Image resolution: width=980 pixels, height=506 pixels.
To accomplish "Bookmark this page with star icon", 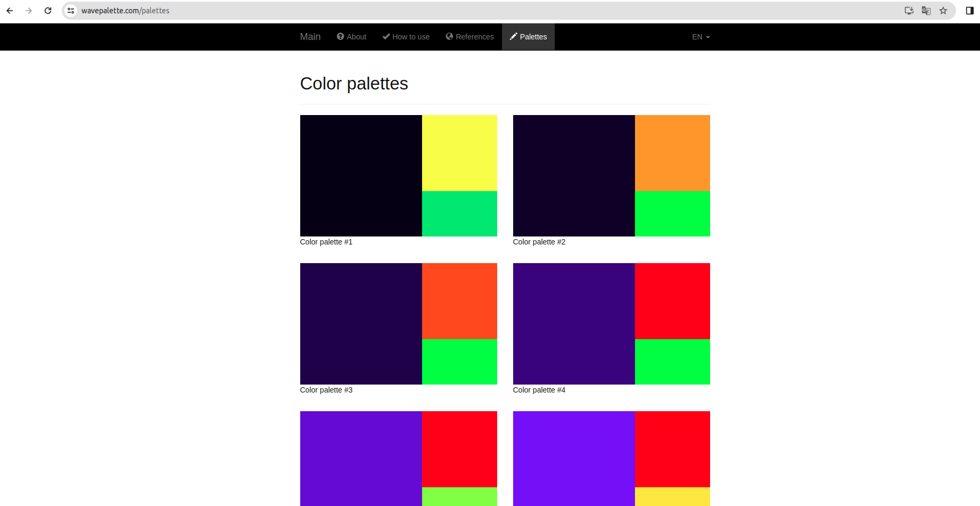I will tap(943, 11).
